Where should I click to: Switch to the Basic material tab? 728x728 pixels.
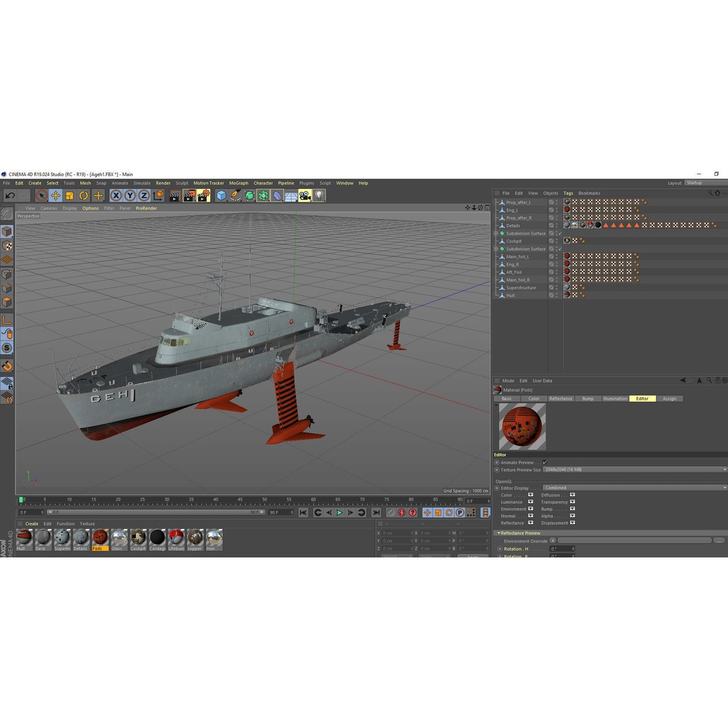point(507,399)
